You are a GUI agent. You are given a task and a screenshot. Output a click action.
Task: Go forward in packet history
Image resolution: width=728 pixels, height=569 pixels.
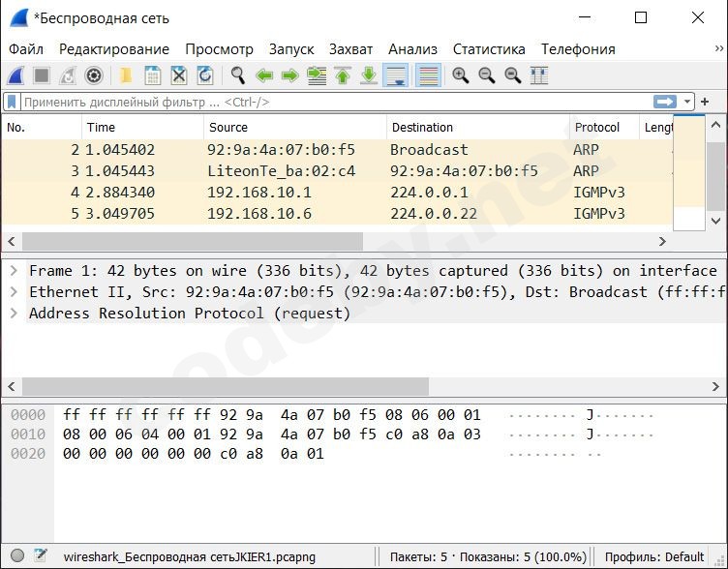(x=290, y=75)
